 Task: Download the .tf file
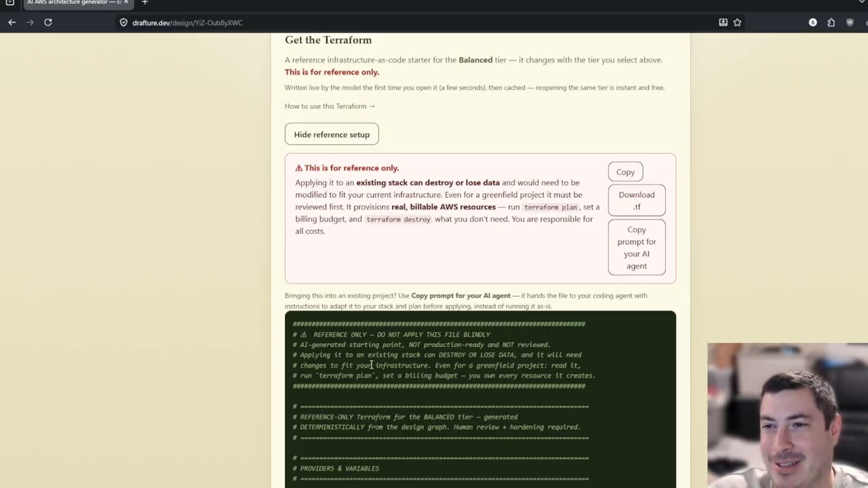point(637,201)
